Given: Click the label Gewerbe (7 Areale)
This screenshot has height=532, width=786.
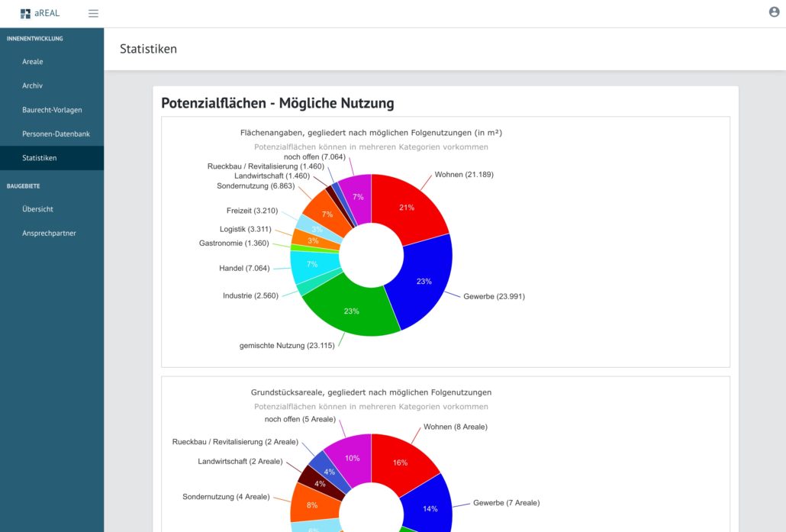Looking at the screenshot, I should coord(506,503).
